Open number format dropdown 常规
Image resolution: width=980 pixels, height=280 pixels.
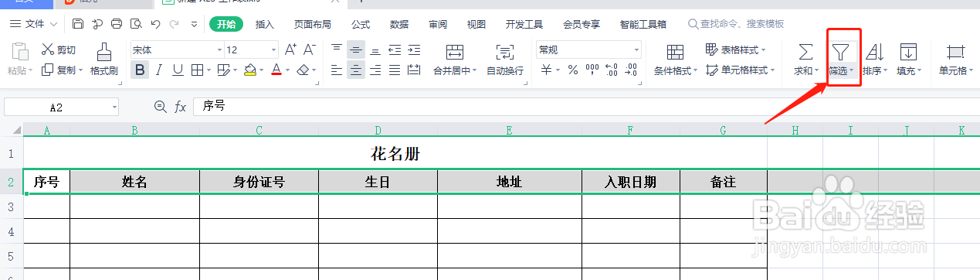pyautogui.click(x=637, y=50)
